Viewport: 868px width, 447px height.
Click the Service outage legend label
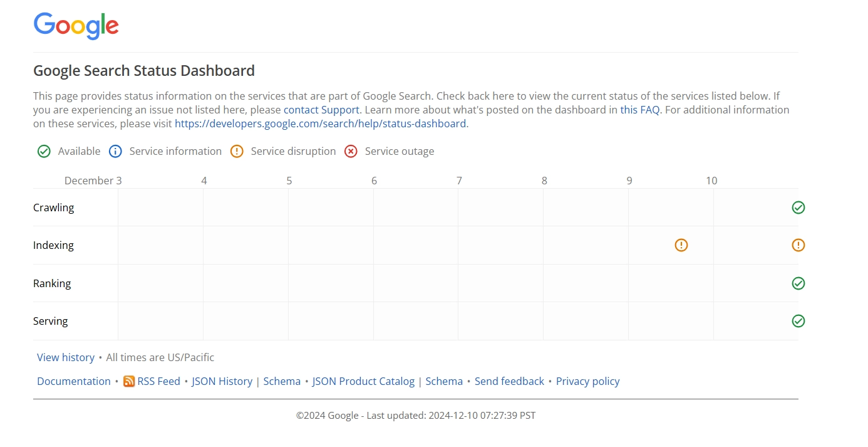pos(400,151)
